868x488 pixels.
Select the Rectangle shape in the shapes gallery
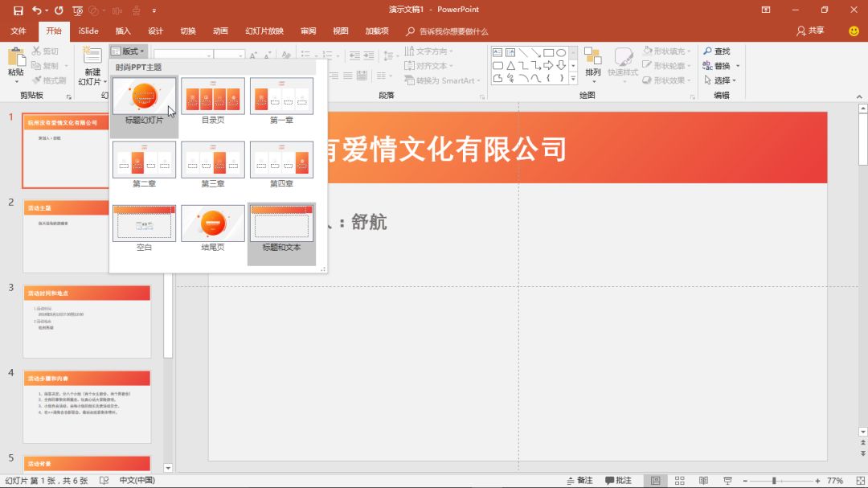click(x=548, y=53)
